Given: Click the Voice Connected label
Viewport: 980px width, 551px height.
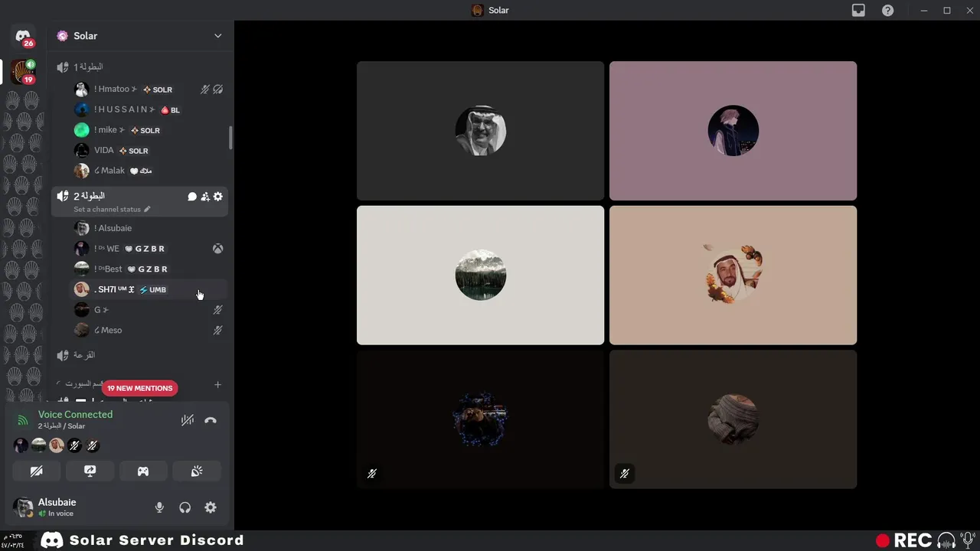Looking at the screenshot, I should [75, 414].
